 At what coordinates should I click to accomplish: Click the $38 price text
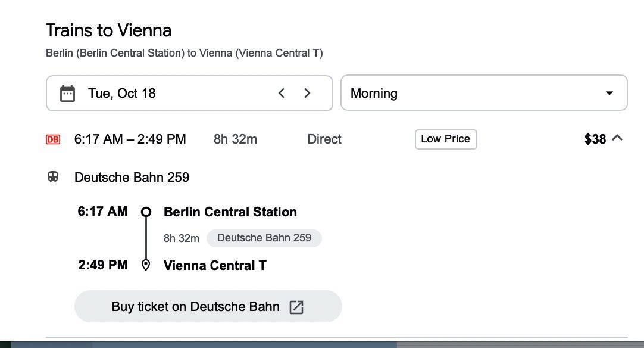(595, 139)
